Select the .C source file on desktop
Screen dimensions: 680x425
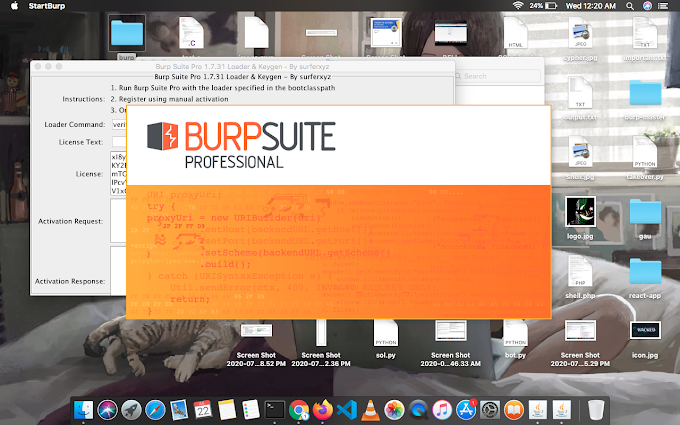click(x=191, y=33)
